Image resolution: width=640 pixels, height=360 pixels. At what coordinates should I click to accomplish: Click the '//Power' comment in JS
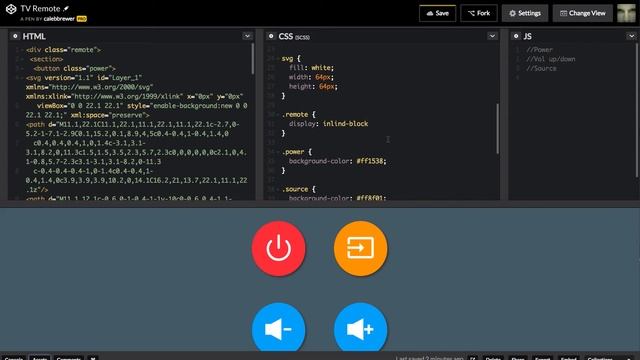pos(539,50)
